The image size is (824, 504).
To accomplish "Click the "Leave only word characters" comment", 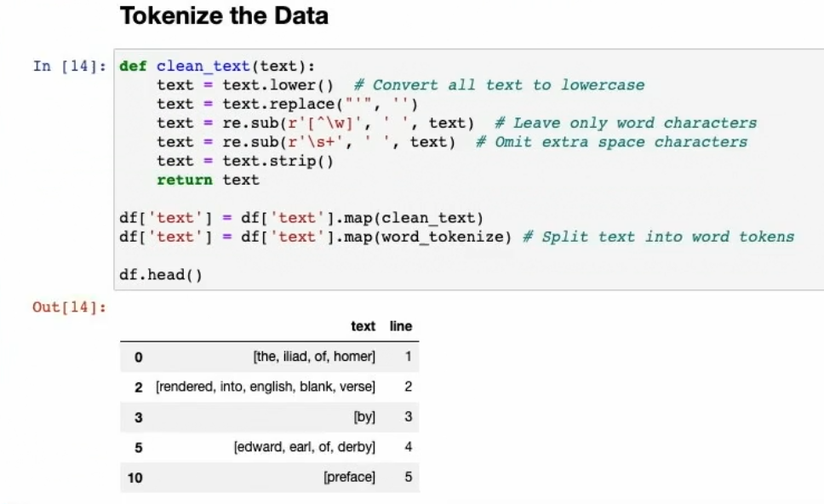I will (634, 123).
